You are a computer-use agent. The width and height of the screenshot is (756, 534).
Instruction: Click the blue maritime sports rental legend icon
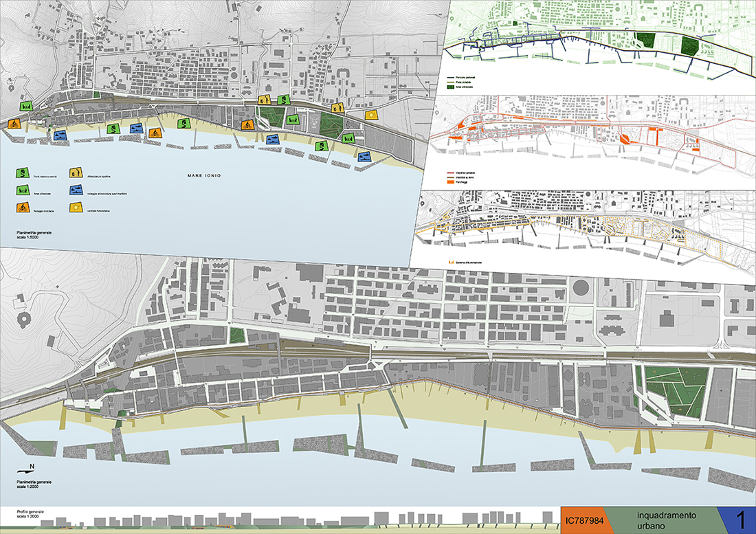[x=76, y=189]
